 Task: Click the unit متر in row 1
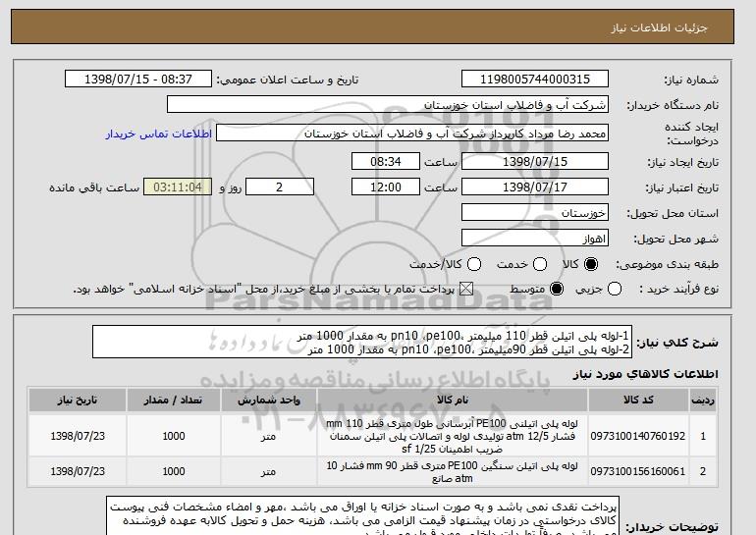coord(269,436)
